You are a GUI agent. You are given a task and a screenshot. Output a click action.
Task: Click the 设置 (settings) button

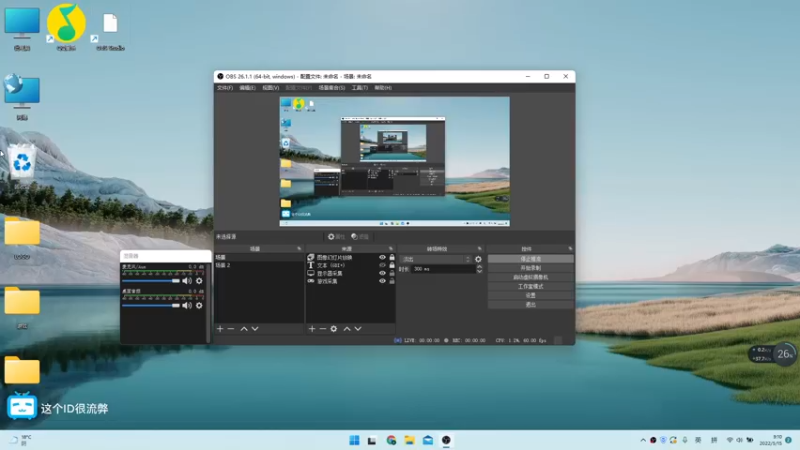pyautogui.click(x=530, y=295)
